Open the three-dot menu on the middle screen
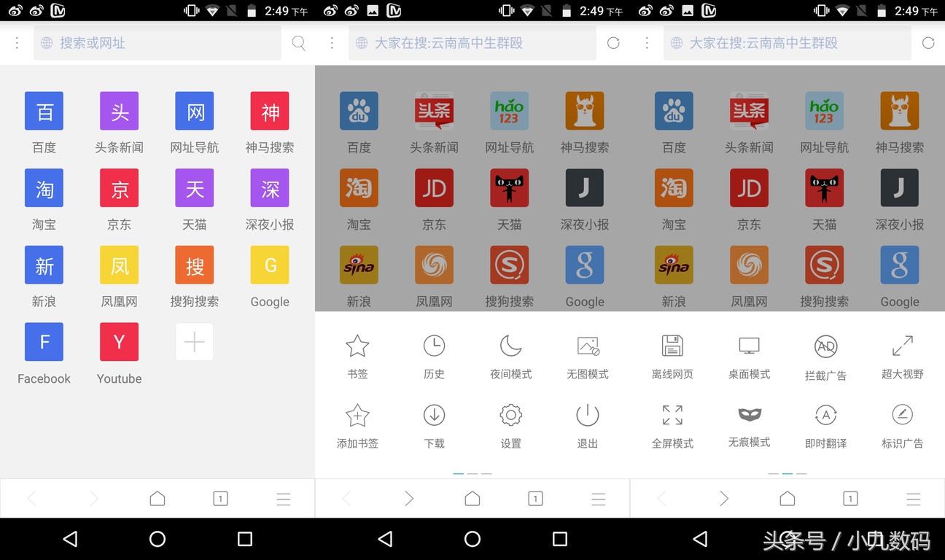945x560 pixels. point(332,43)
